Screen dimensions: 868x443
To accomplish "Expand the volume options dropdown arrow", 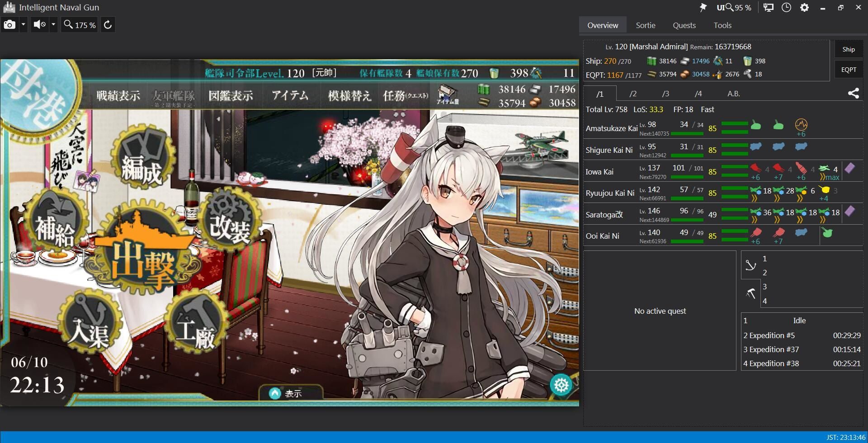I will 53,25.
